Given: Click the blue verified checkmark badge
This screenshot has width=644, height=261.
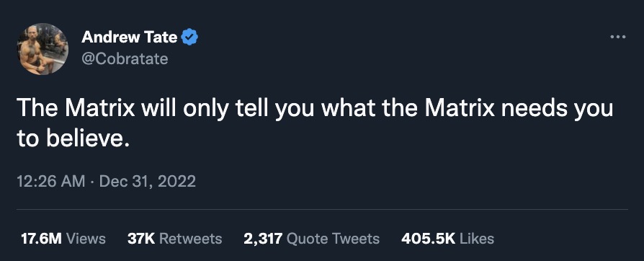Looking at the screenshot, I should pos(189,37).
